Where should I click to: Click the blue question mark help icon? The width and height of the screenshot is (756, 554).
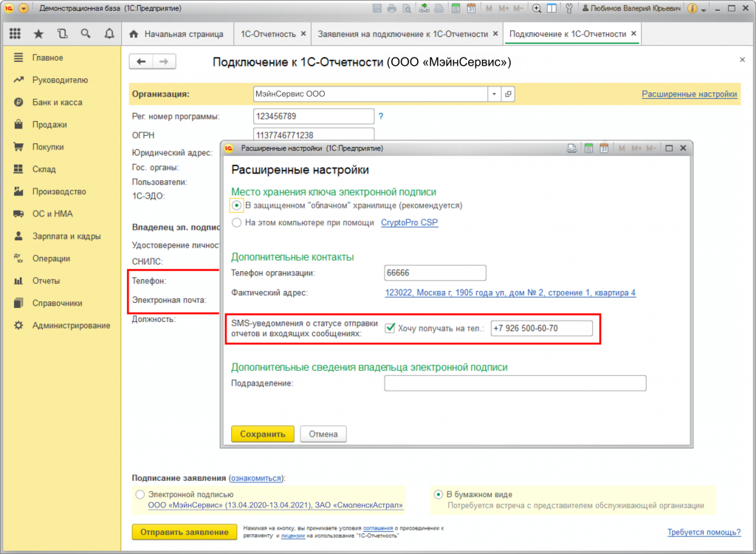coord(381,116)
